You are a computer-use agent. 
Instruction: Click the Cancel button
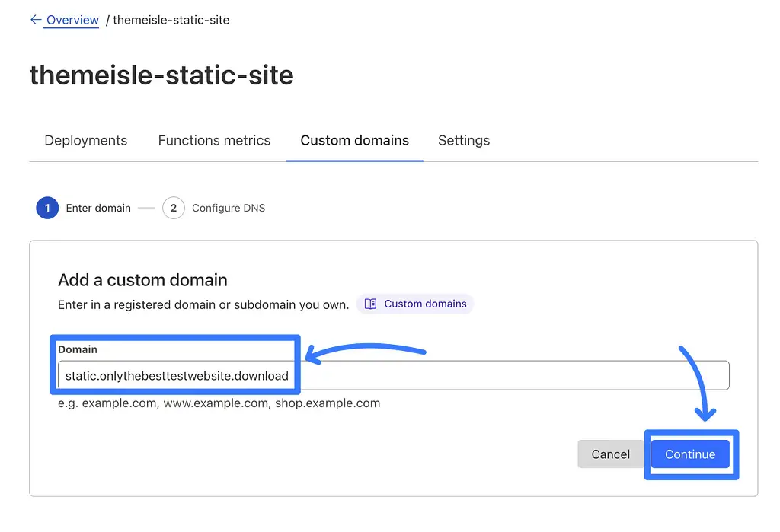[x=610, y=454]
